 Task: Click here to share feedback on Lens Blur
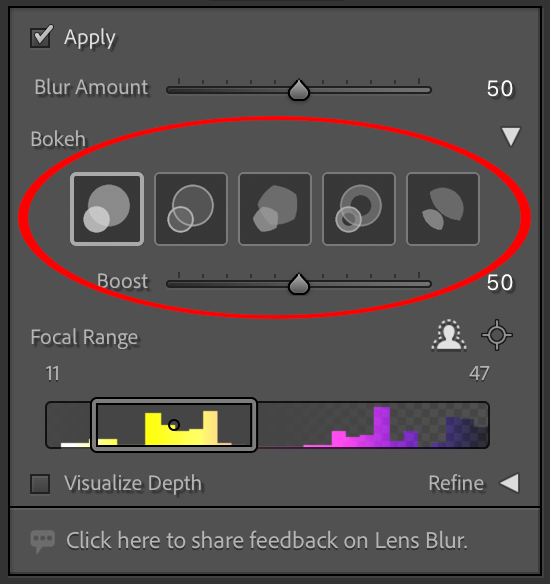coord(267,540)
